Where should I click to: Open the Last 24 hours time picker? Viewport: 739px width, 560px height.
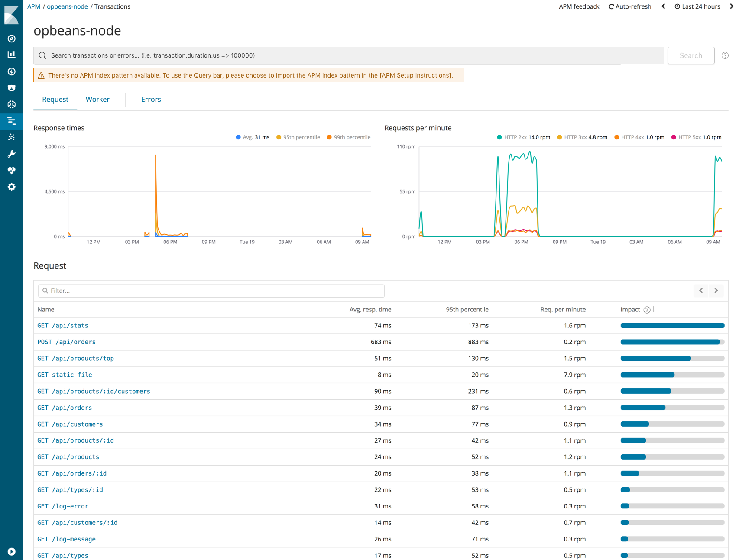697,6
